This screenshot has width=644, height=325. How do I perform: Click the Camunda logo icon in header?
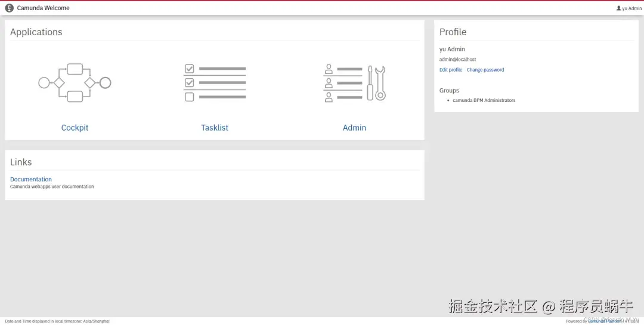pyautogui.click(x=9, y=8)
